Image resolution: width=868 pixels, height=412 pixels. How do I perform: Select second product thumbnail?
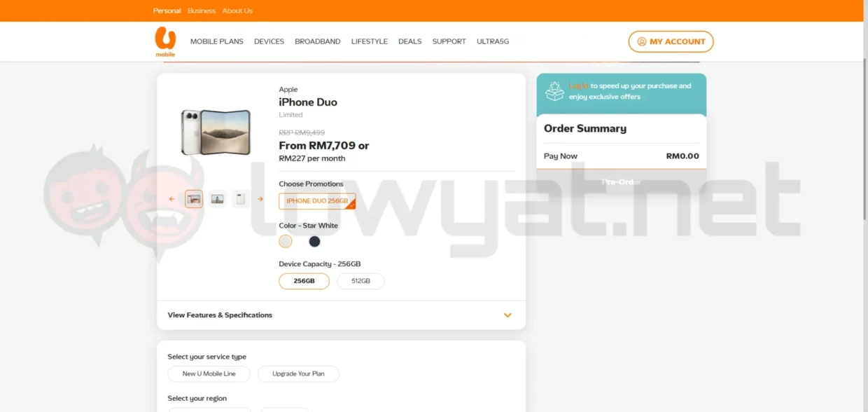pyautogui.click(x=217, y=199)
